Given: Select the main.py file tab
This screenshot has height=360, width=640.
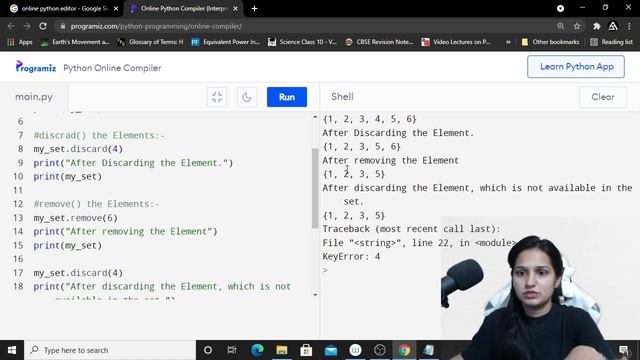Looking at the screenshot, I should pyautogui.click(x=34, y=97).
